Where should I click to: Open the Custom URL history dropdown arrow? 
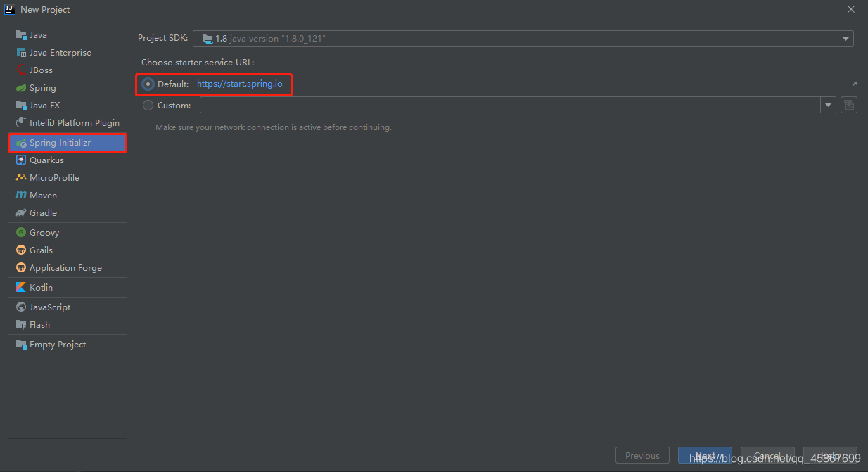tap(827, 106)
